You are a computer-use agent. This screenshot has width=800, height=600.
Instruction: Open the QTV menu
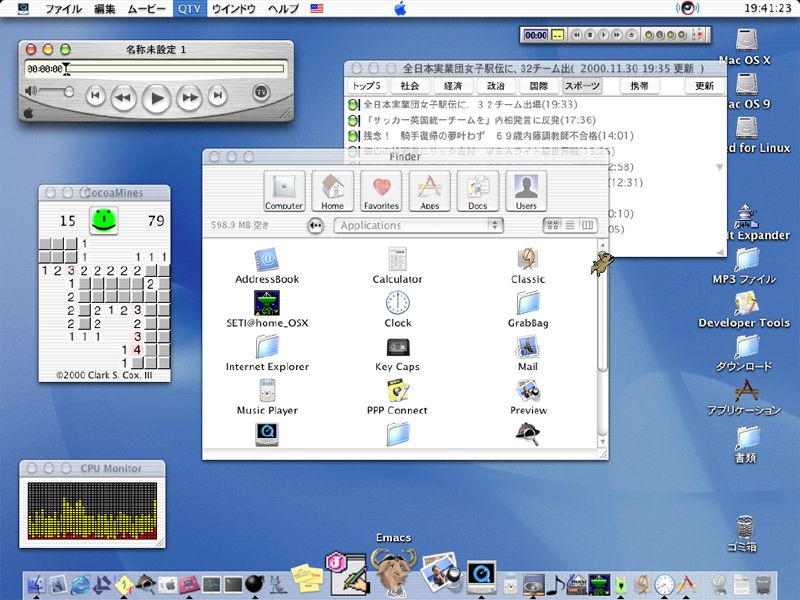pyautogui.click(x=188, y=9)
